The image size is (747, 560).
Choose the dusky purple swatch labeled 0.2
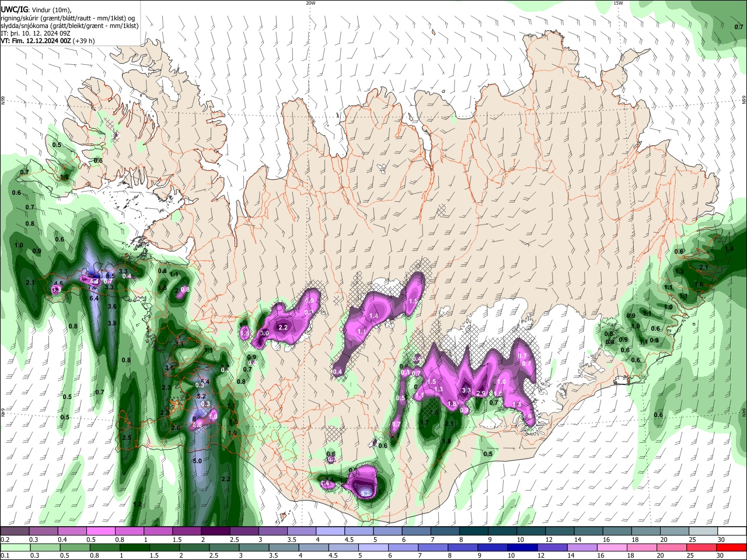pyautogui.click(x=15, y=531)
